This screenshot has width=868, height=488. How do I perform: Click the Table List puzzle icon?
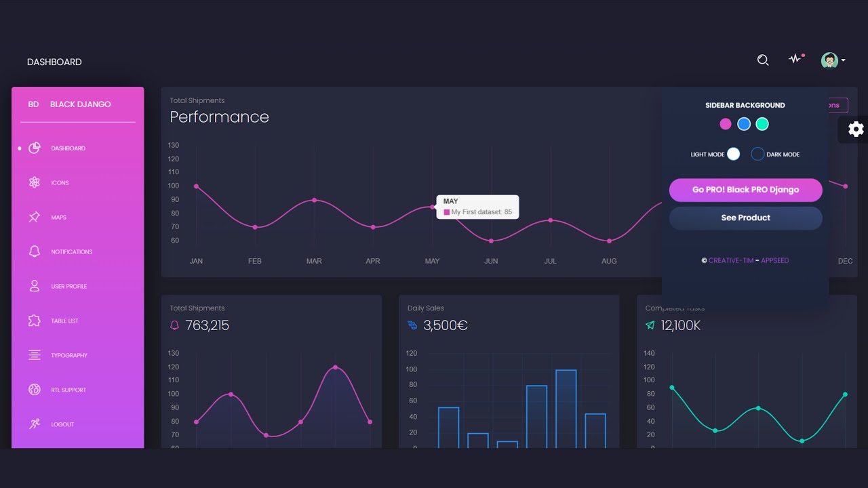pyautogui.click(x=35, y=321)
